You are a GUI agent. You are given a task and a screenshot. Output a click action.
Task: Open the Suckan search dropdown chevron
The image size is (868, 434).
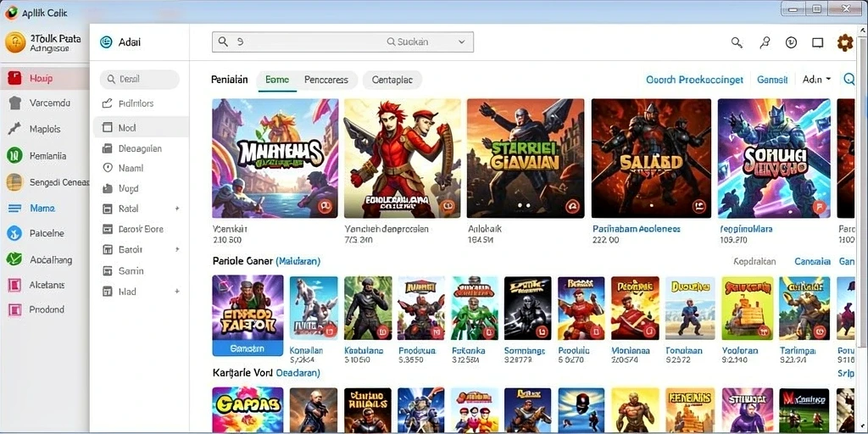click(x=462, y=42)
